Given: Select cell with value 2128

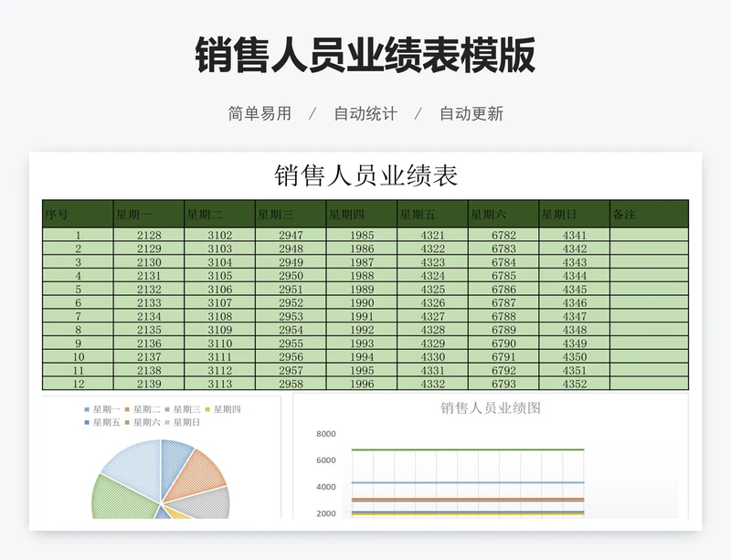Looking at the screenshot, I should coord(149,235).
